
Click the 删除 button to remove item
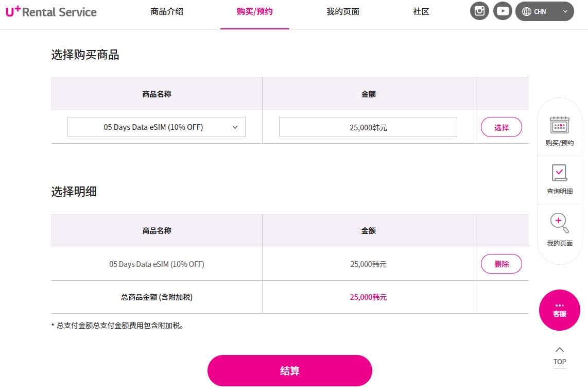pyautogui.click(x=501, y=264)
